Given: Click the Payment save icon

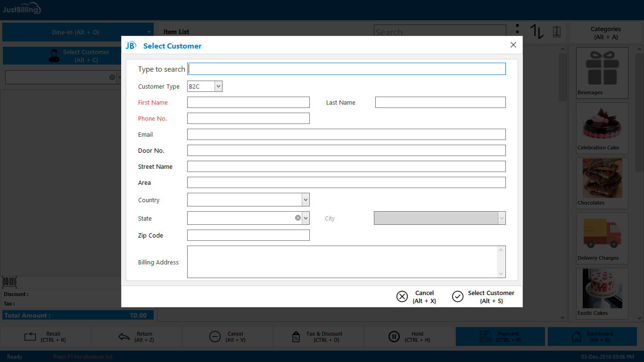Looking at the screenshot, I should (x=486, y=337).
